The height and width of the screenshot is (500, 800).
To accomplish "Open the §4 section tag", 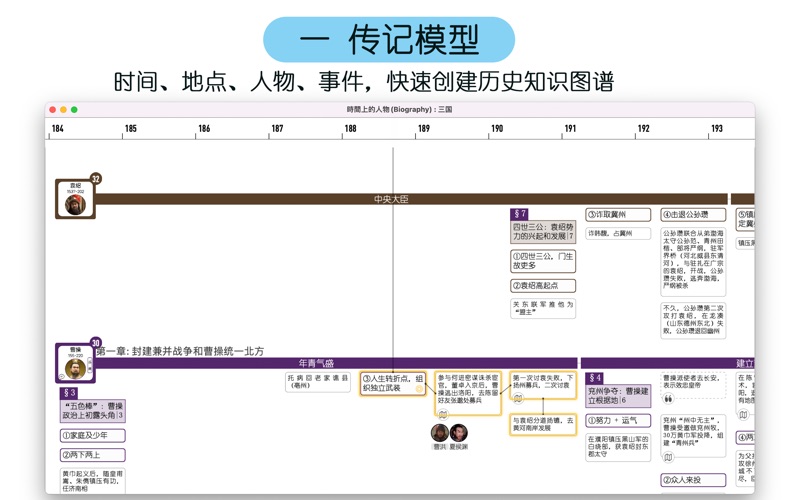I will click(594, 378).
